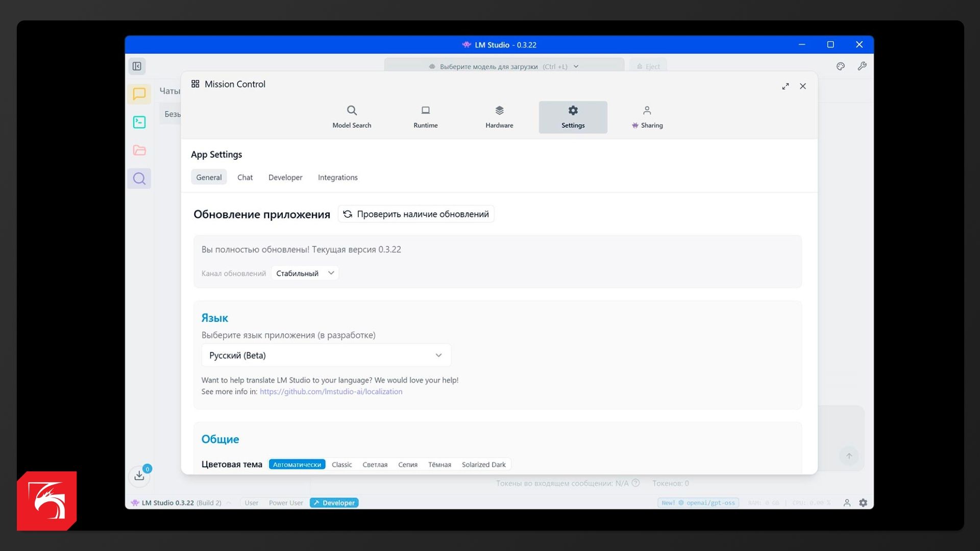Open the Chats icon in the sidebar
980x551 pixels.
[139, 94]
